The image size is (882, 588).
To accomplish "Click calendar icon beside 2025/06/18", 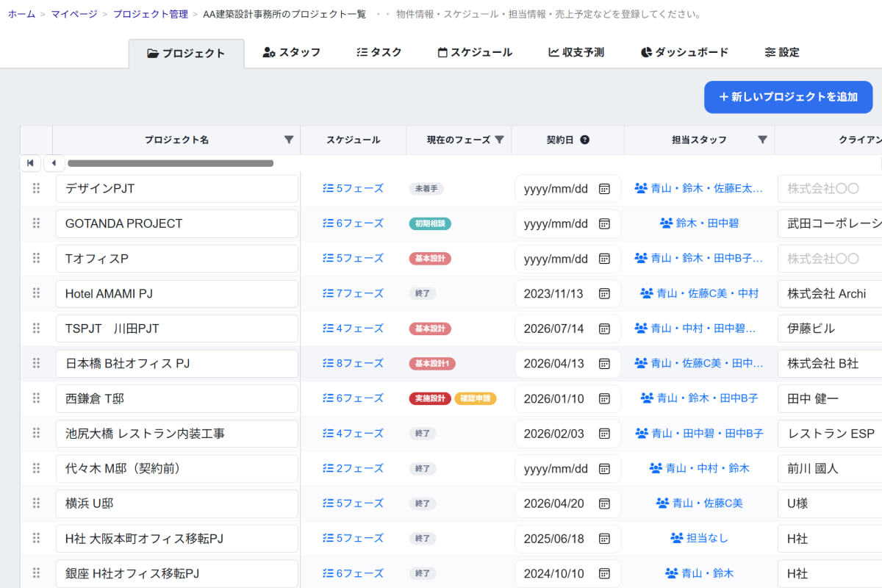I will pos(604,539).
